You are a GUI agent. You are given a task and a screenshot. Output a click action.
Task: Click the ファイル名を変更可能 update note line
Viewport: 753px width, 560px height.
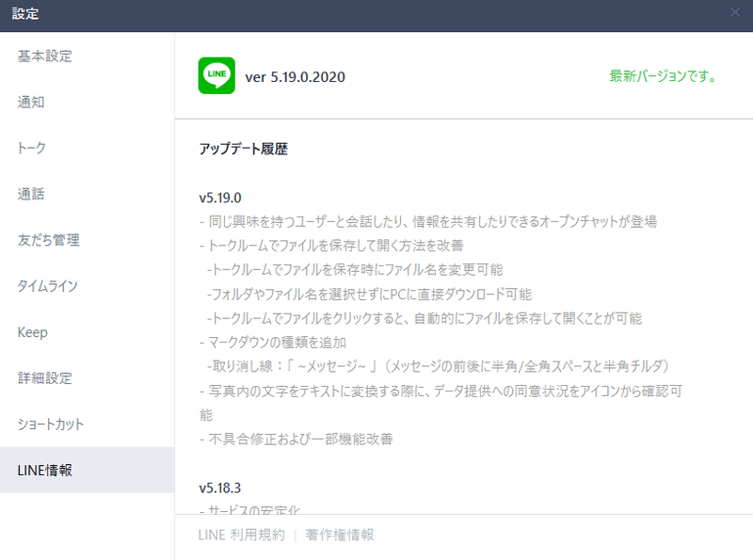pyautogui.click(x=355, y=270)
